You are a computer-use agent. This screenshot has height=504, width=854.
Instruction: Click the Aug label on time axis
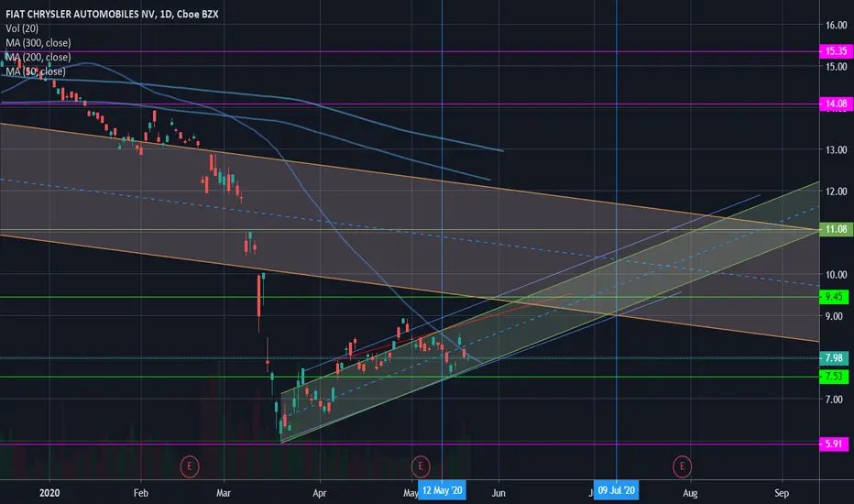point(690,493)
